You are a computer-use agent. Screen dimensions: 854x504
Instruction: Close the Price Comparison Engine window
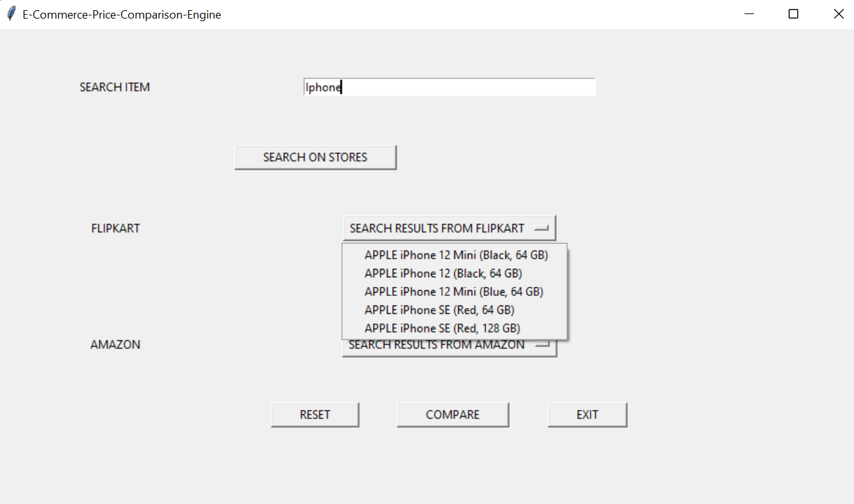click(838, 14)
